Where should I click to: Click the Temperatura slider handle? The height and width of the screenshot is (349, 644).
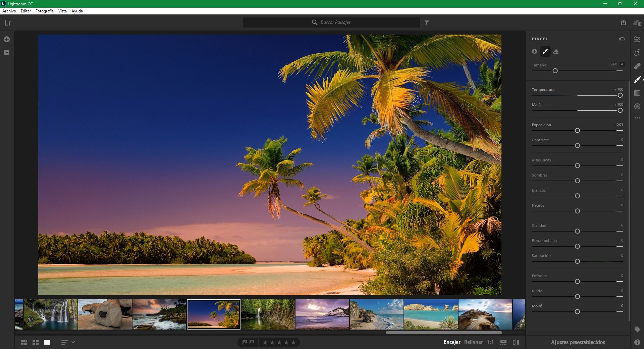pos(620,95)
